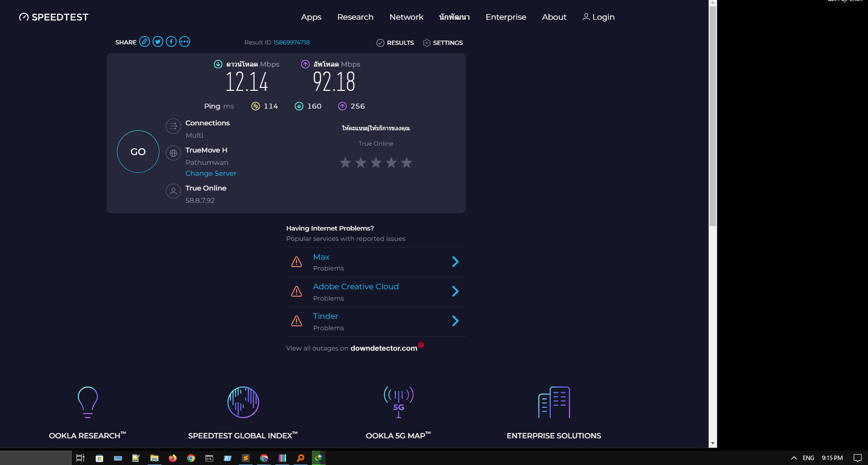Open the notification center
Screen dimensions: 868x465
pyautogui.click(x=858, y=458)
